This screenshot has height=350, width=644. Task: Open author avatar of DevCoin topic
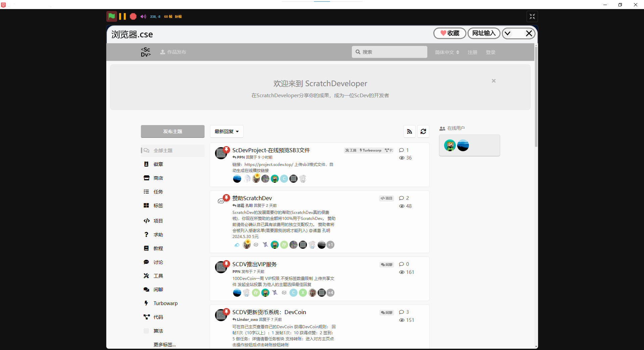point(221,315)
